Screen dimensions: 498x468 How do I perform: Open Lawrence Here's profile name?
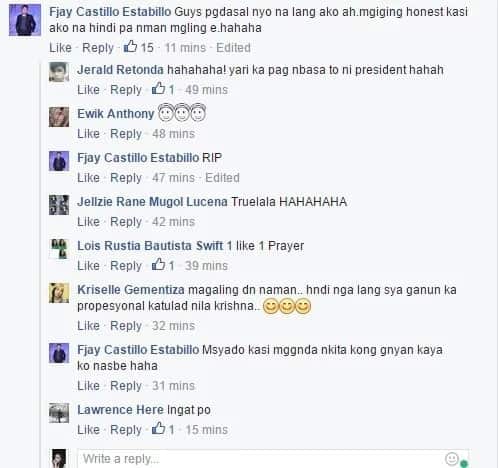(120, 409)
